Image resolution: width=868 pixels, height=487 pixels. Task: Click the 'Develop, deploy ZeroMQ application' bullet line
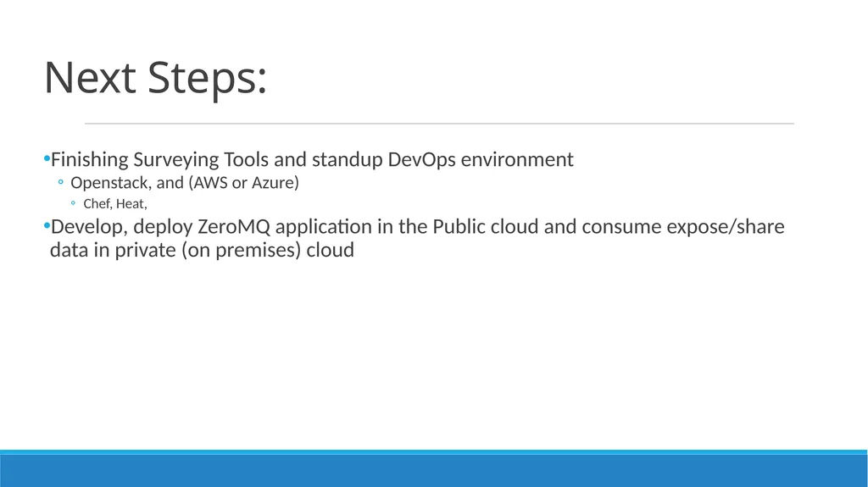pos(417,227)
